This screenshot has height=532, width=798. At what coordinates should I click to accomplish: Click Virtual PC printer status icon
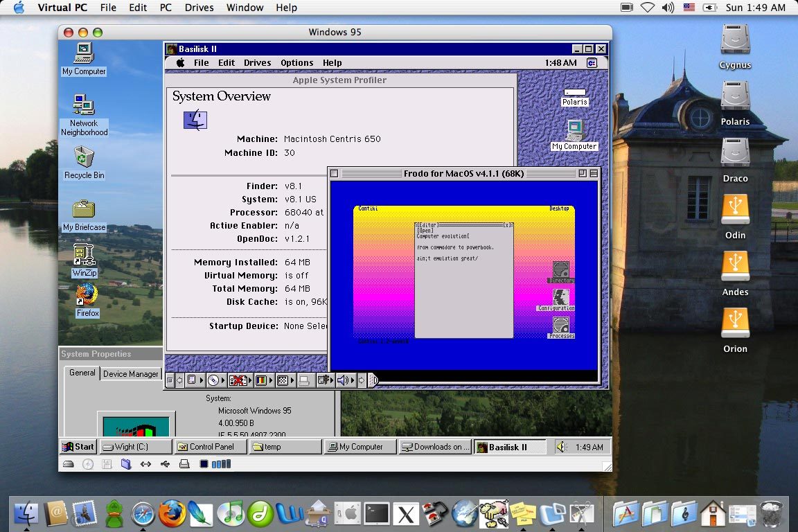185,464
